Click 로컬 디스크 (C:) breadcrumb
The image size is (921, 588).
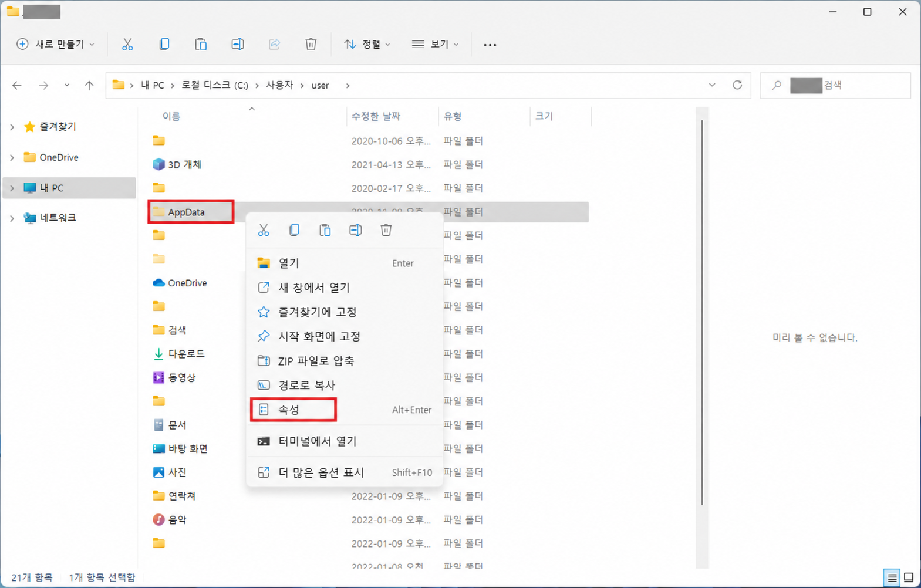pos(215,85)
